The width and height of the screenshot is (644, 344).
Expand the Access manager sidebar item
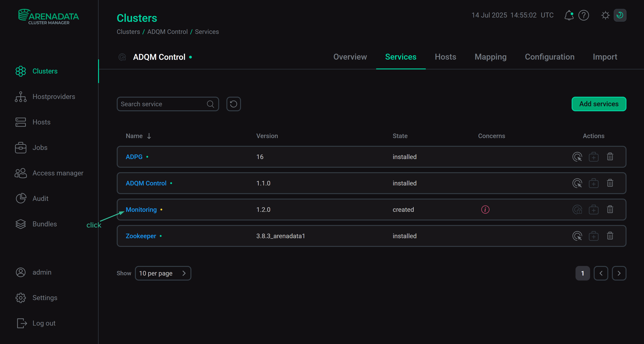click(x=58, y=173)
